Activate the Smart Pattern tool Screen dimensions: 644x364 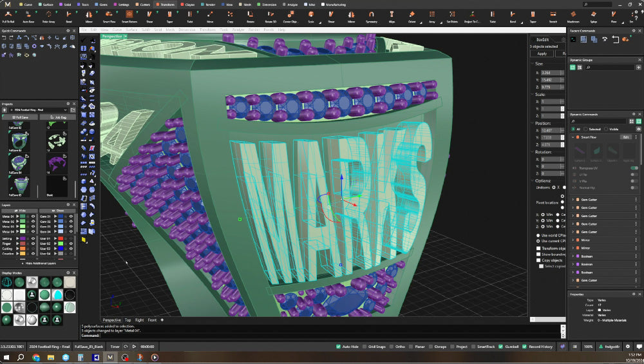[129, 16]
